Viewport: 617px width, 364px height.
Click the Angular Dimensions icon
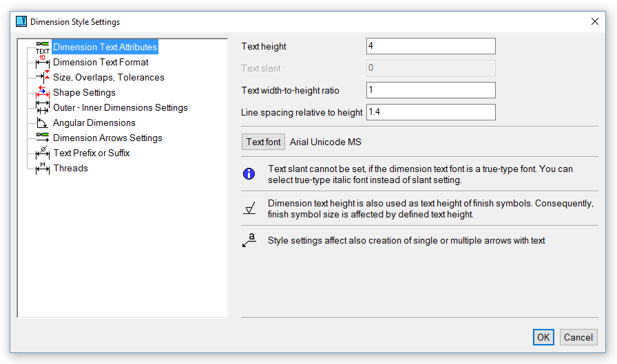43,123
